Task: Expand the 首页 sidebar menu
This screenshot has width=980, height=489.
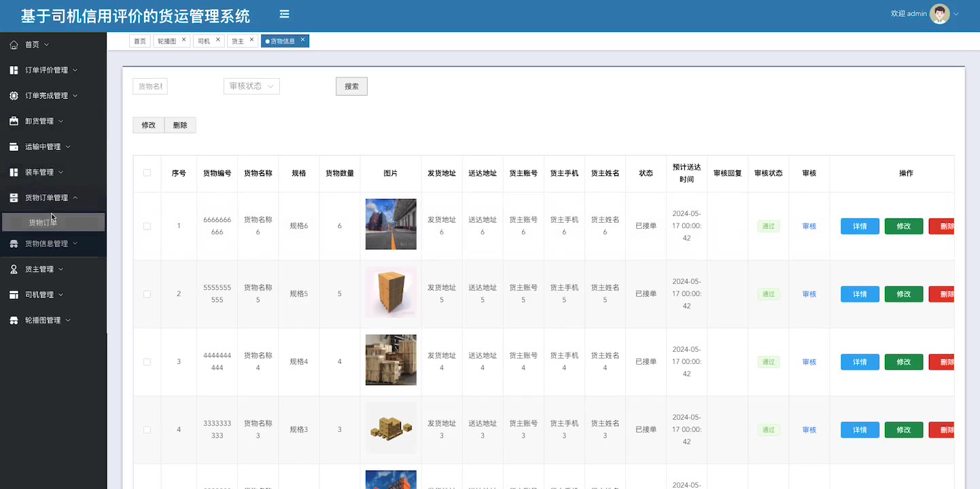Action: (46, 45)
